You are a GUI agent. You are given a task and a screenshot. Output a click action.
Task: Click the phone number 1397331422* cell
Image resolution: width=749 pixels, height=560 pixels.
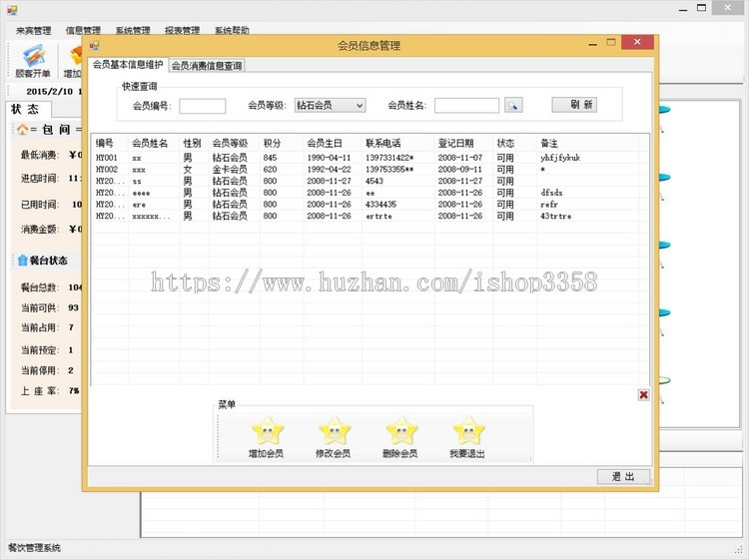(389, 158)
